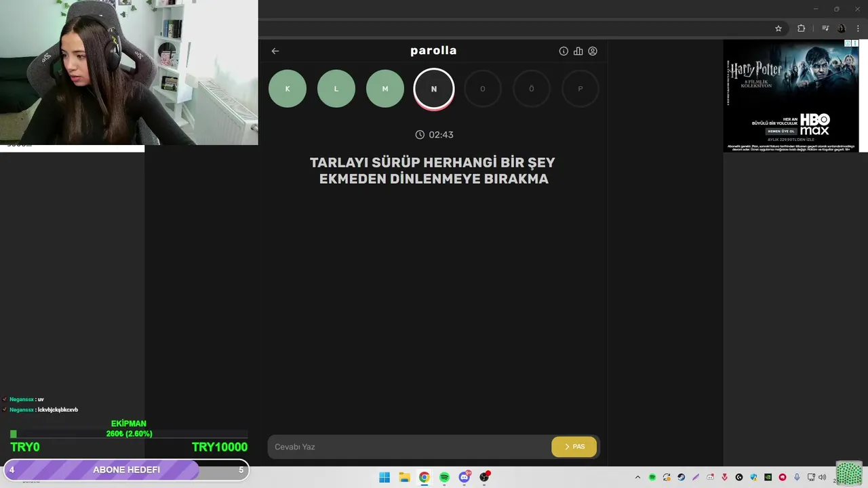This screenshot has height=488, width=868.
Task: Select the upcoming letter O circle
Action: point(483,89)
